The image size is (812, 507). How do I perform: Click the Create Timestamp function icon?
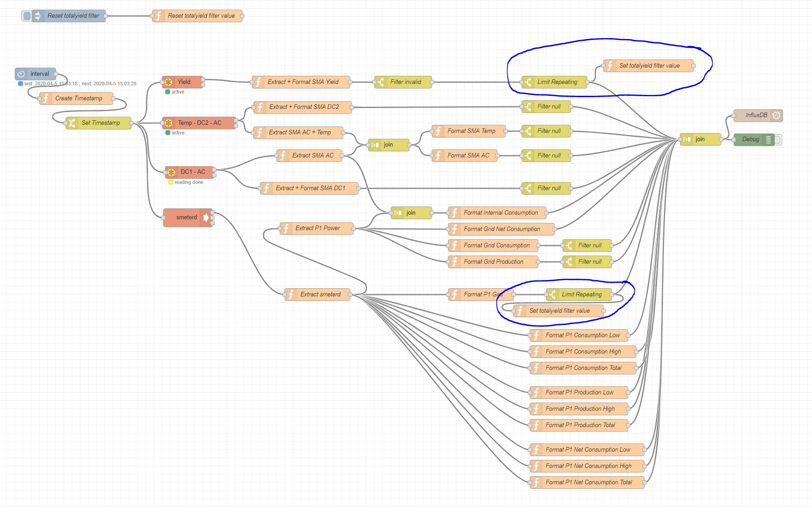pos(45,98)
